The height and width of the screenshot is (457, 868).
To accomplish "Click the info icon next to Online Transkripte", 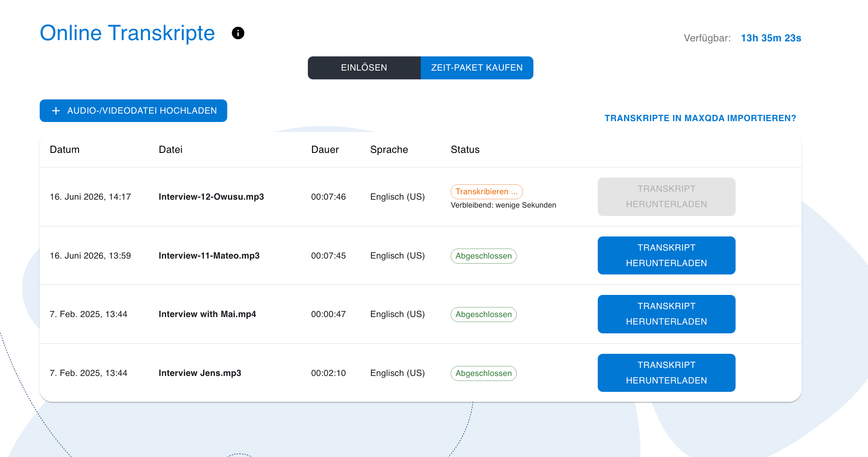I will (x=238, y=33).
